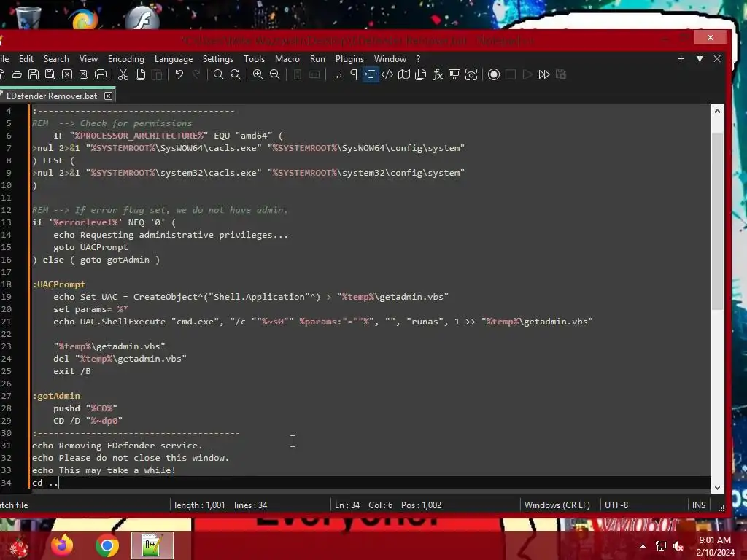
Task: Open the Run menu
Action: pyautogui.click(x=317, y=59)
